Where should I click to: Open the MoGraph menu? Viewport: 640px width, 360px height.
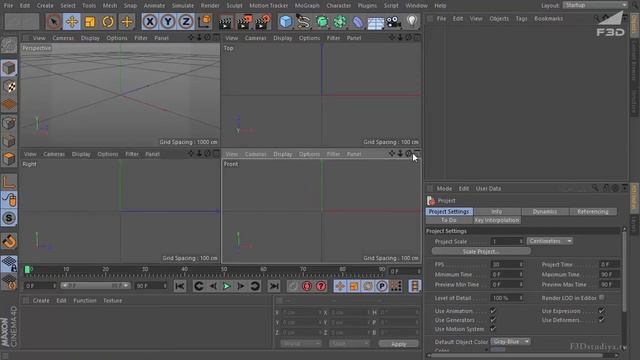[307, 6]
